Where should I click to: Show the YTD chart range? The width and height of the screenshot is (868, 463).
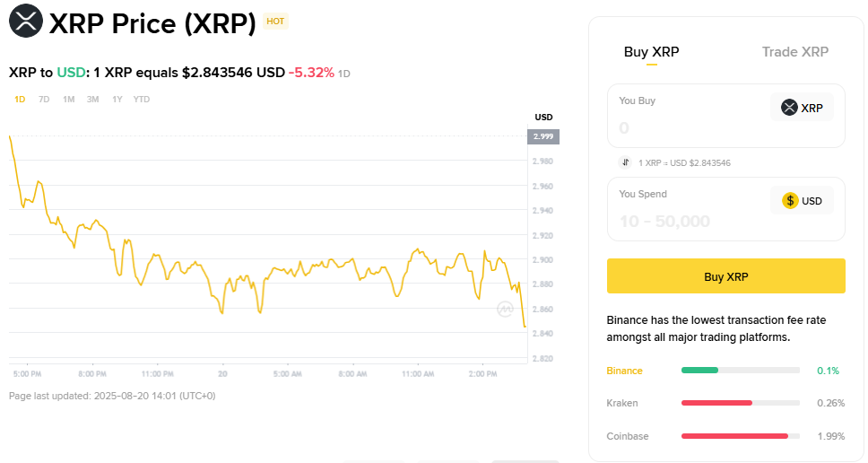tap(141, 99)
